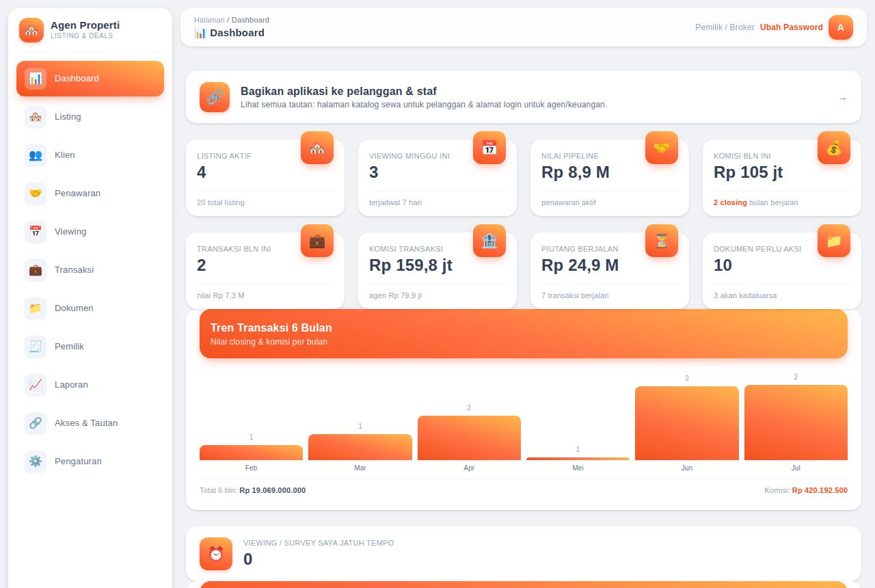The image size is (875, 588).
Task: Select the Mei bar in chart
Action: 578,459
